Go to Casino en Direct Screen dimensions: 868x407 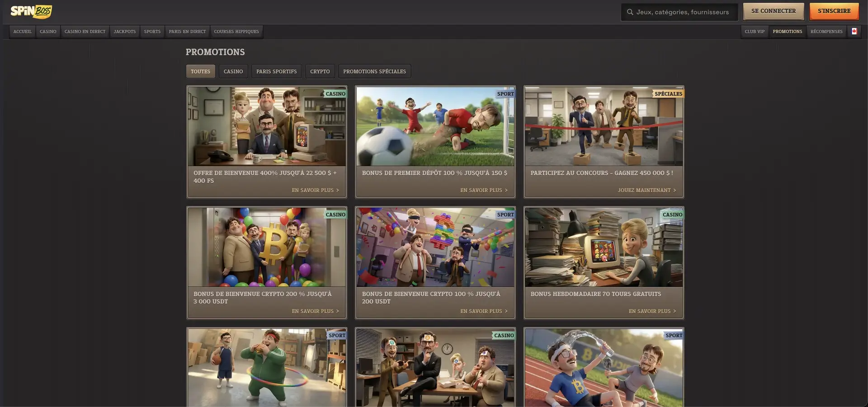pos(85,32)
